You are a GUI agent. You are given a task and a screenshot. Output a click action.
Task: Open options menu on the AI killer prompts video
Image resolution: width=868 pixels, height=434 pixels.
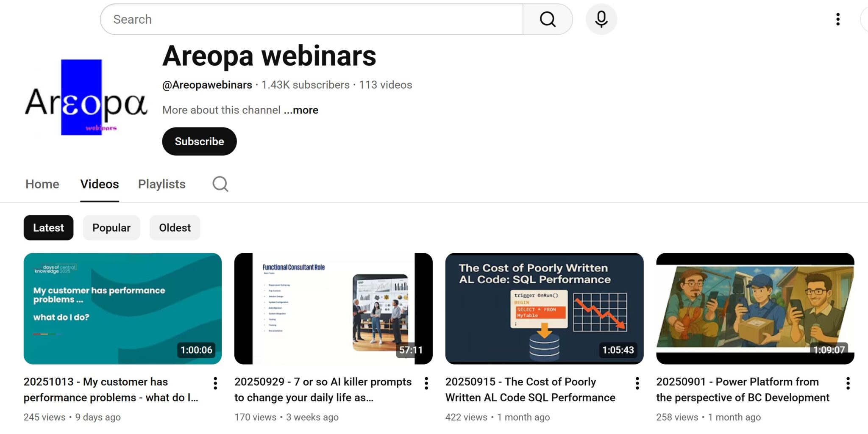426,382
